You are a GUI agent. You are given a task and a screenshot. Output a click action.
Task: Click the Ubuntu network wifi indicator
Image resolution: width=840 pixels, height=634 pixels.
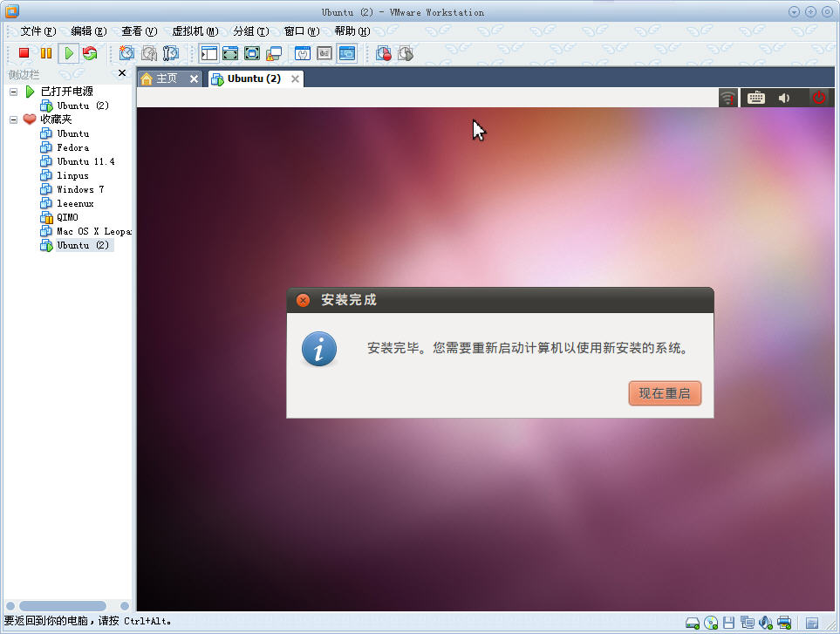point(727,98)
